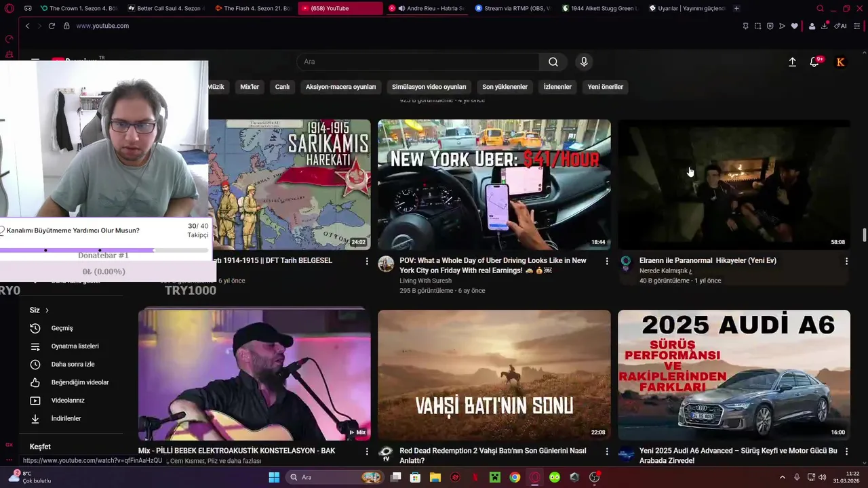This screenshot has height=488, width=868.
Task: Open the menu for the Sarıkamış Harekatı video
Action: 367,261
